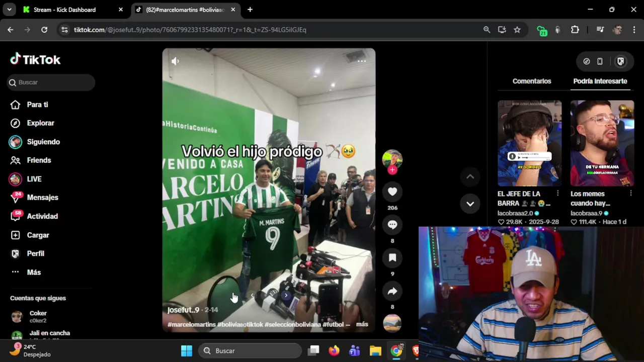Open the media controls icon
The width and height of the screenshot is (644, 362).
tap(600, 30)
